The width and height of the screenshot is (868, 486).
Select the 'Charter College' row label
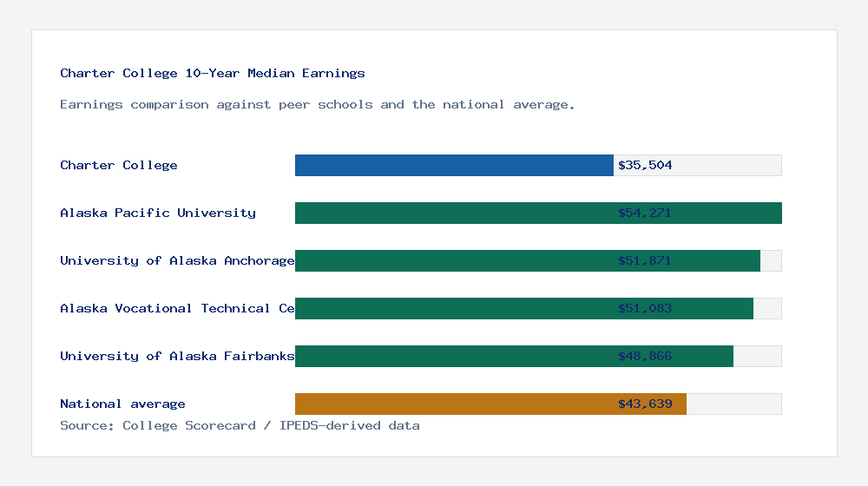pos(118,165)
